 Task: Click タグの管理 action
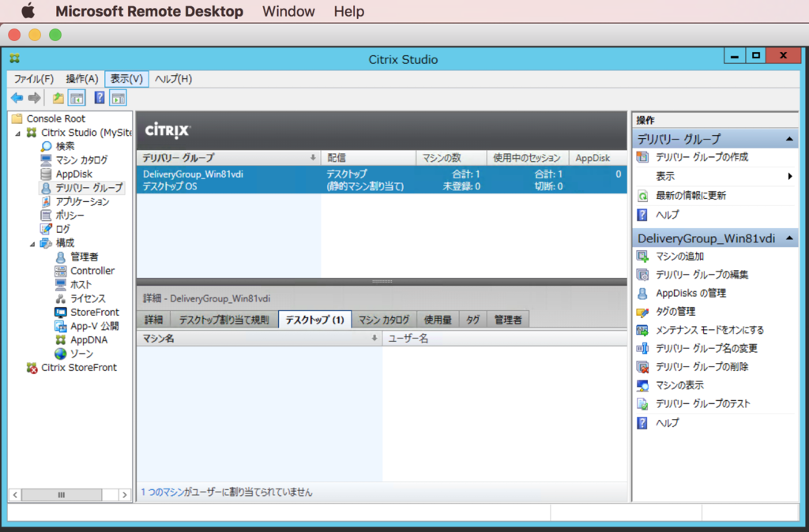[675, 311]
